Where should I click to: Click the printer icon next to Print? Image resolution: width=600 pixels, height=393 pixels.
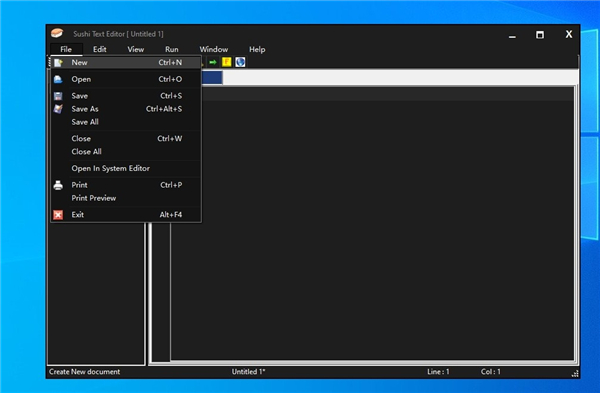point(58,185)
